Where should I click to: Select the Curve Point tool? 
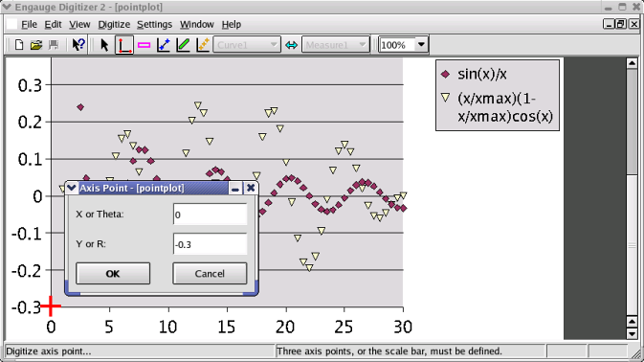(x=164, y=45)
